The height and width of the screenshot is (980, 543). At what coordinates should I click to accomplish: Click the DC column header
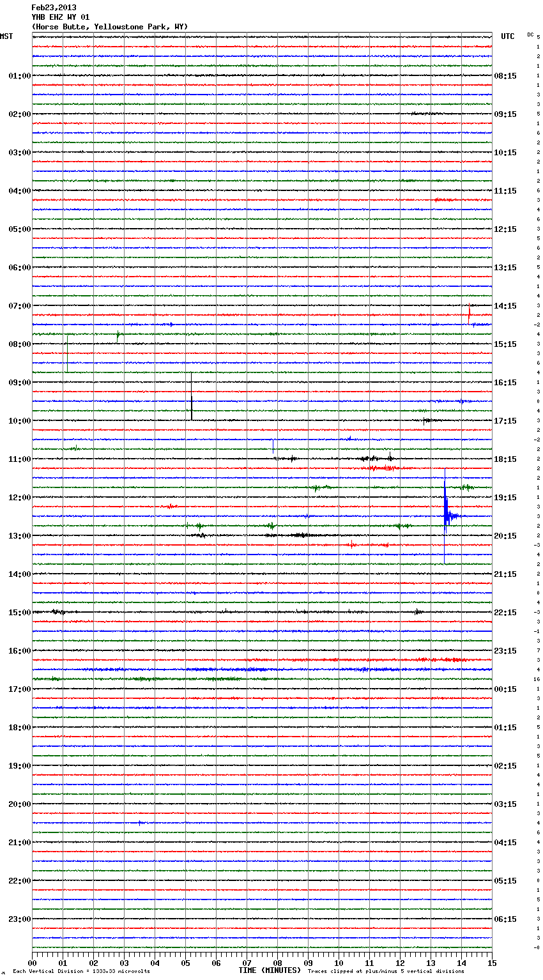pos(530,34)
